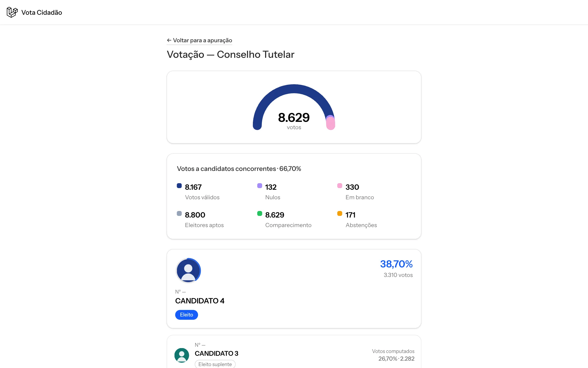Click the green Comparecimento swatch
588x368 pixels.
pyautogui.click(x=260, y=213)
